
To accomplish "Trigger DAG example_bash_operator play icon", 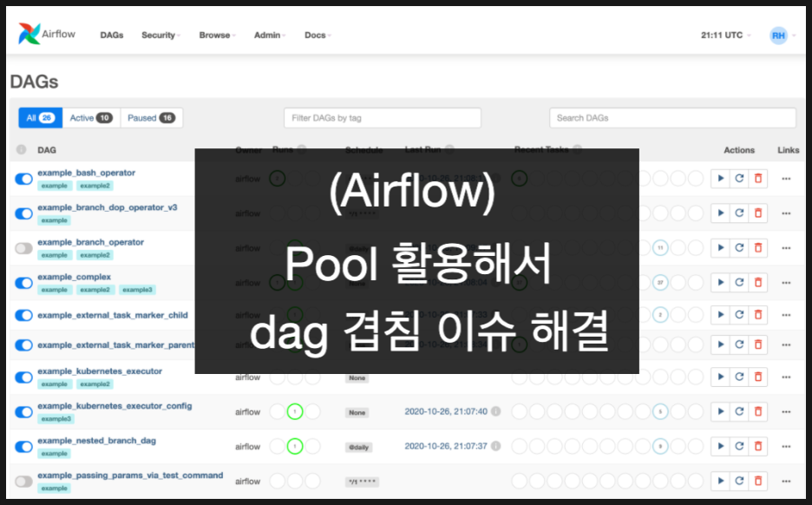I will coord(720,179).
